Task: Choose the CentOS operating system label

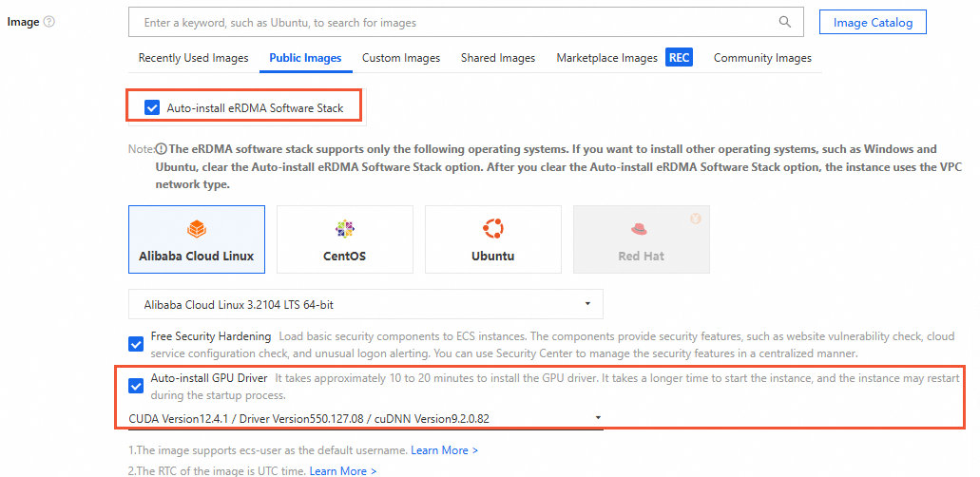Action: [345, 257]
